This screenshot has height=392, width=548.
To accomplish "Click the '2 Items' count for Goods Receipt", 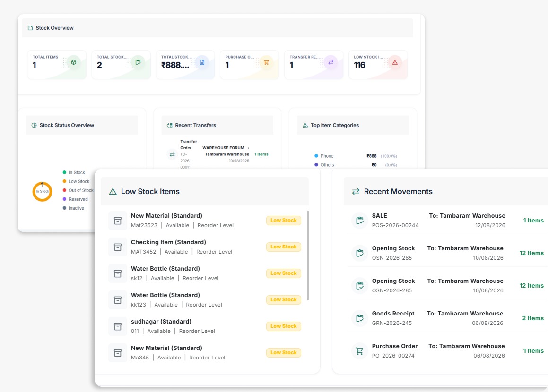I will 533,318.
